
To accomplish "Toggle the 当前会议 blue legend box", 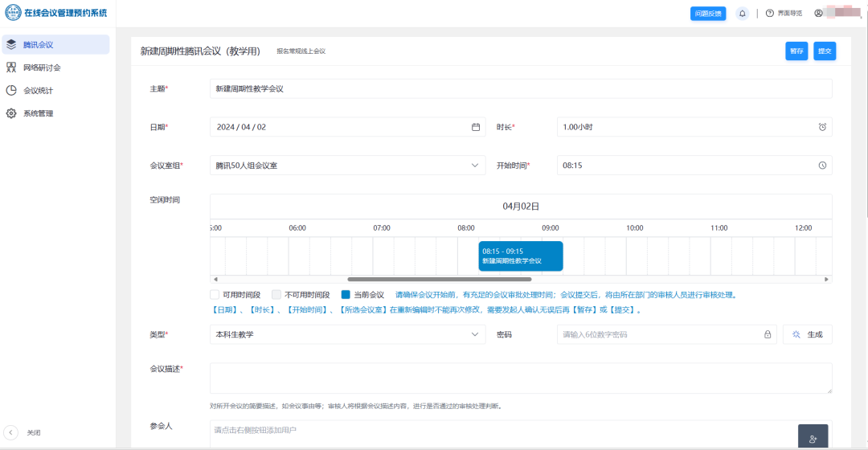I will point(346,294).
